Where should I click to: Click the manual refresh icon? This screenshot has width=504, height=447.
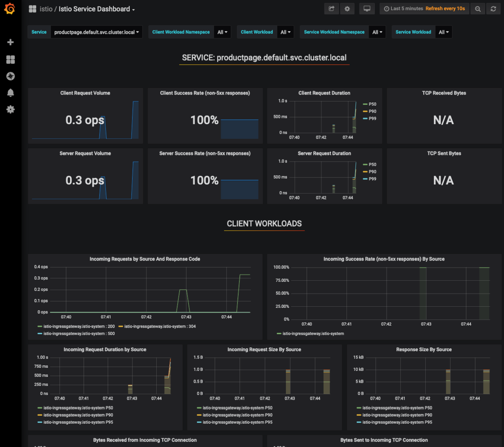493,8
